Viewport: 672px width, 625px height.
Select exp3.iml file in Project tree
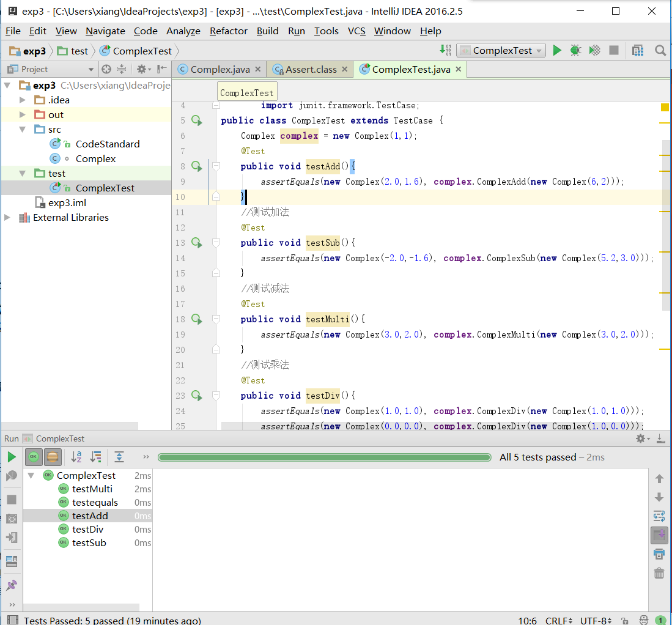click(67, 203)
